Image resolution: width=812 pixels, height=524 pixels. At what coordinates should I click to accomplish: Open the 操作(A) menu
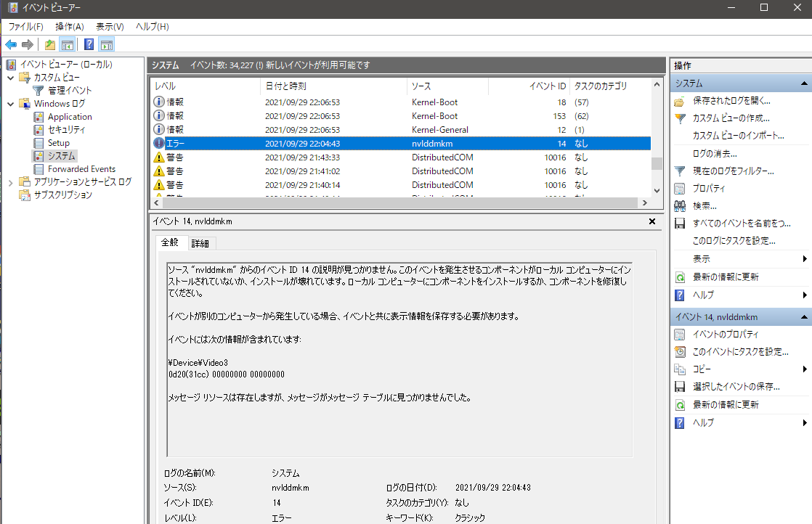(x=70, y=27)
